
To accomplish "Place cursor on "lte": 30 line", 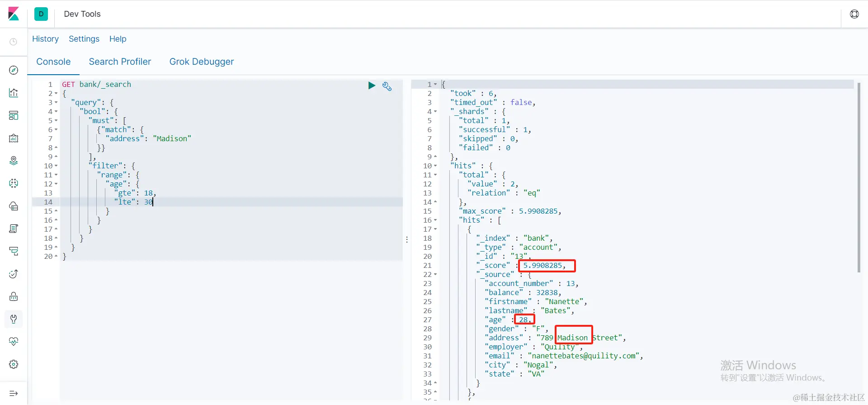I will click(x=133, y=202).
